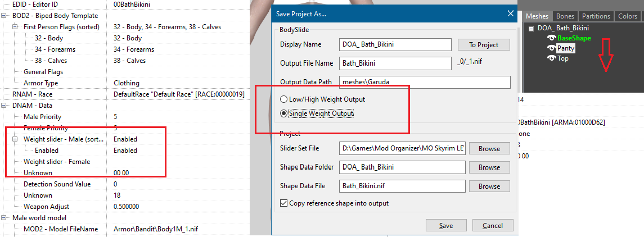Screen dimensions: 644x237
Task: Click the 00BathBikini editor ID value
Action: click(132, 4)
